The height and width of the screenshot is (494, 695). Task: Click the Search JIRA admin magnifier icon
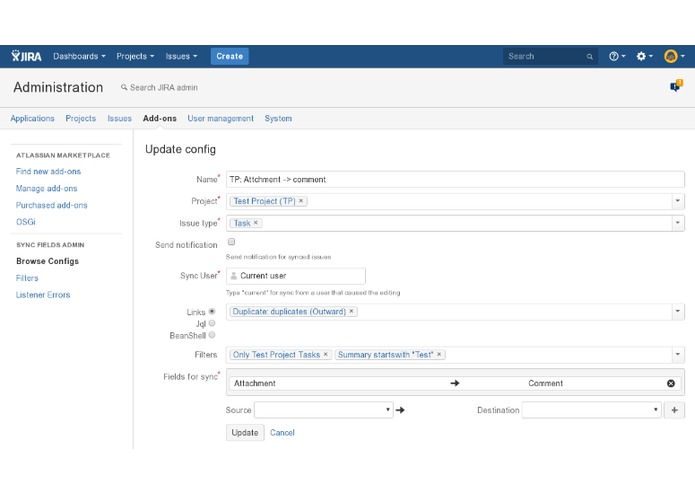(x=124, y=87)
